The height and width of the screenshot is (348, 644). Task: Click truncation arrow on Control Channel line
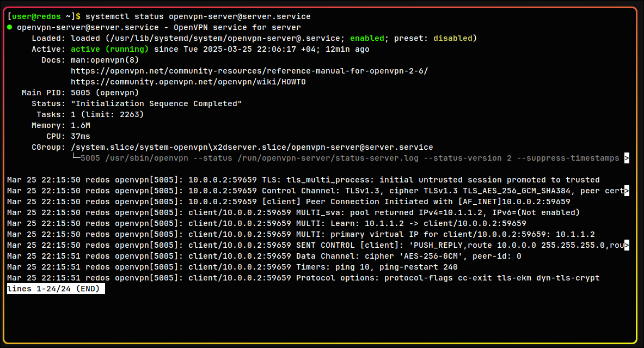point(627,191)
